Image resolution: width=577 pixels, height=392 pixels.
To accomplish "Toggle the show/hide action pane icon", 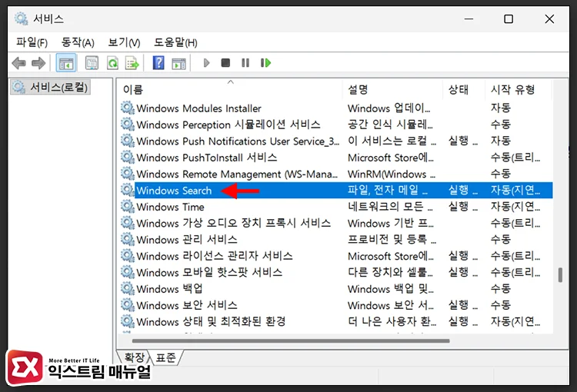I will (x=178, y=64).
